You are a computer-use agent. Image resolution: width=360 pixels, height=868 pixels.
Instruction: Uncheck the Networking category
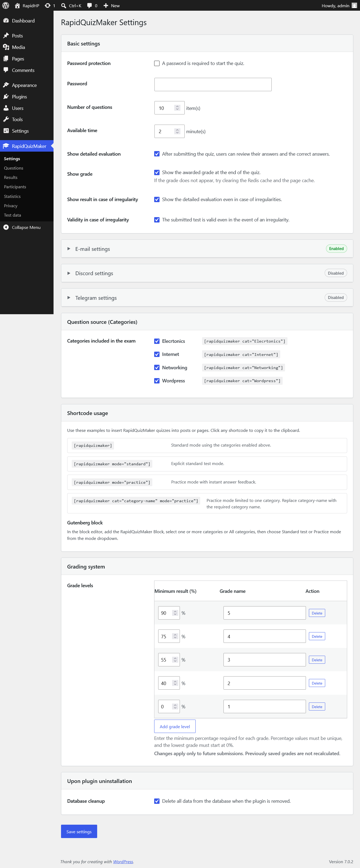click(x=157, y=367)
